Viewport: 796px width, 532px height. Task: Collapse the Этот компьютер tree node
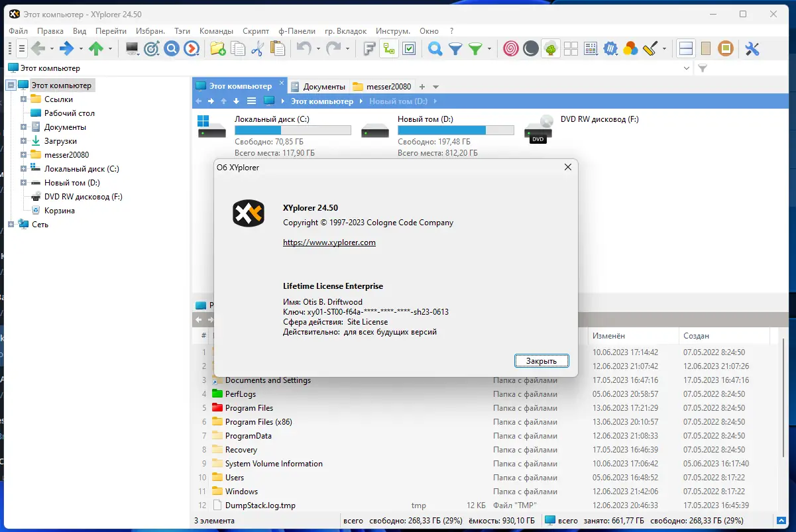[x=11, y=85]
